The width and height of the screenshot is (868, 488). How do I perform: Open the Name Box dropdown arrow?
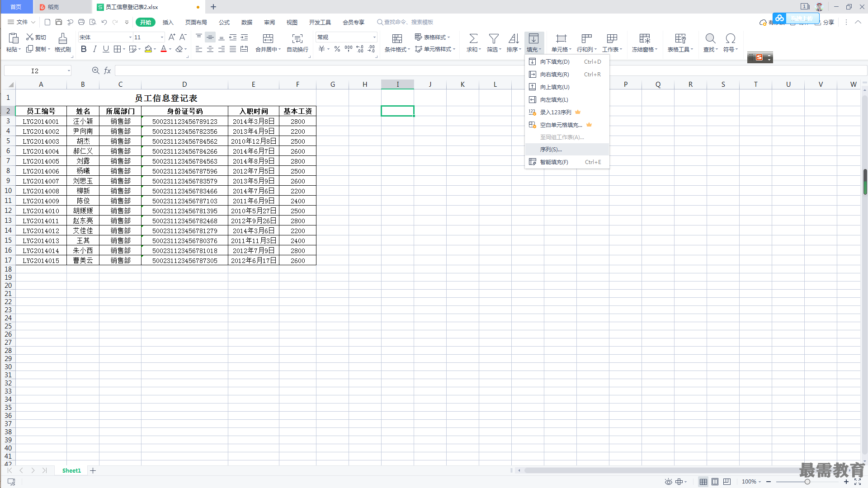[x=69, y=70]
